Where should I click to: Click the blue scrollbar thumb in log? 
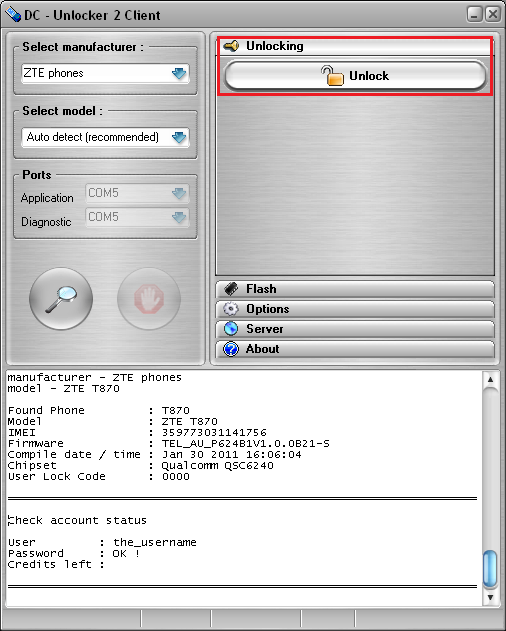[x=490, y=569]
